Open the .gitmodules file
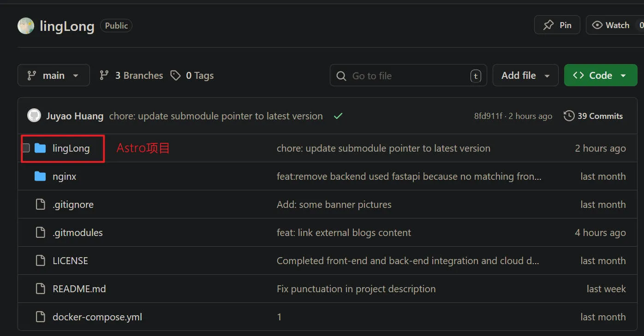This screenshot has height=336, width=644. (x=78, y=233)
